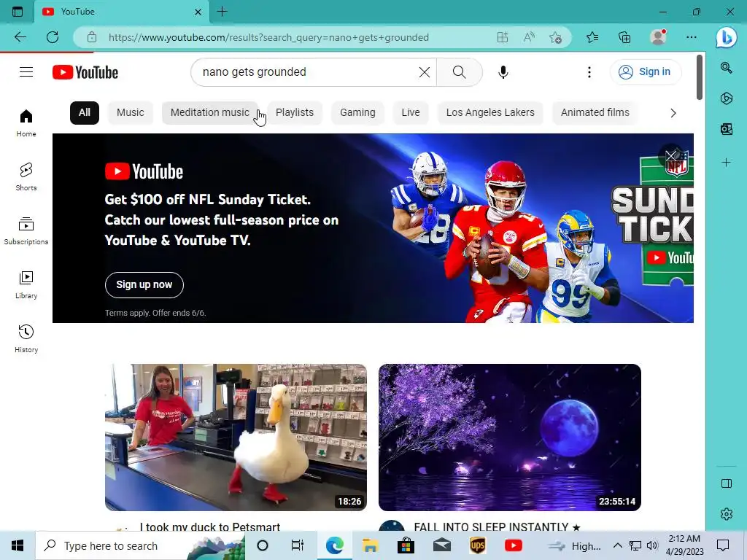Screen dimensions: 747x560
Task: Select the Animated films chip
Action: point(595,113)
